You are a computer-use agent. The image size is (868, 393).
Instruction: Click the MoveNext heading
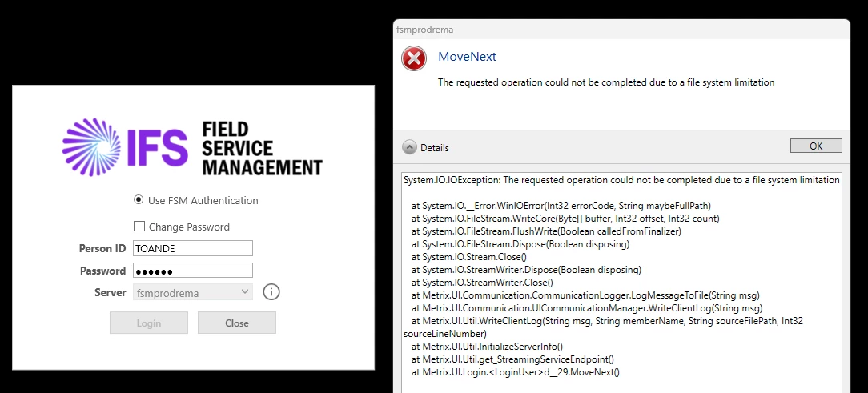point(467,57)
